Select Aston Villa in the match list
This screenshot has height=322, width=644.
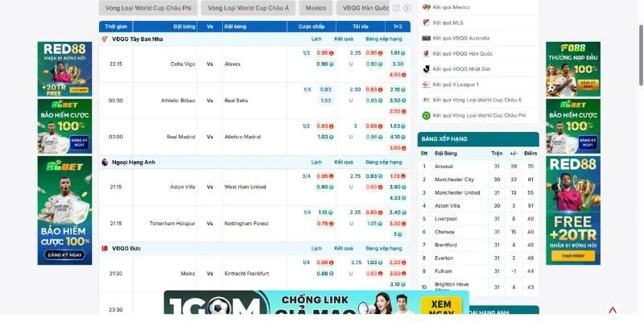(183, 187)
